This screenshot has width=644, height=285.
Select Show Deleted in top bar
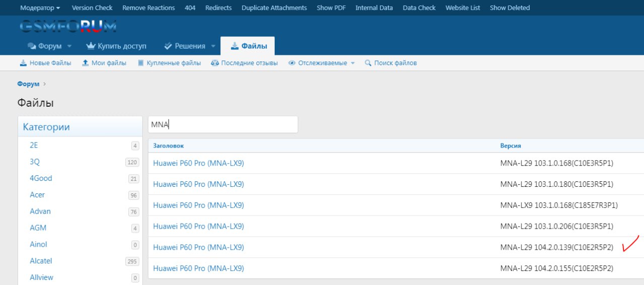click(x=510, y=8)
